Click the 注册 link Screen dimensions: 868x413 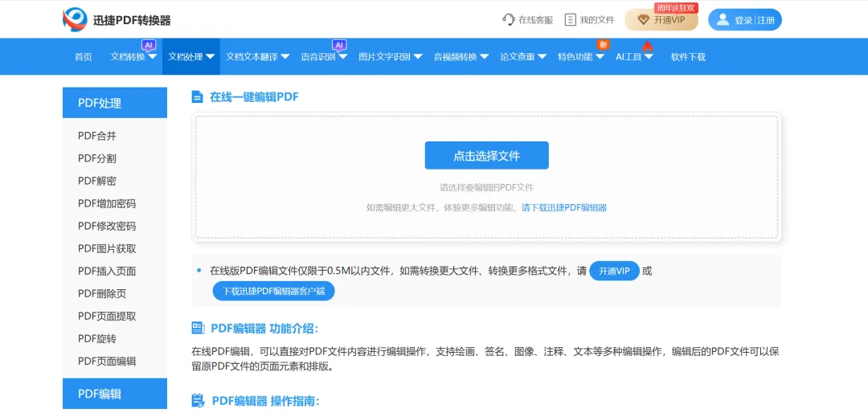[766, 20]
